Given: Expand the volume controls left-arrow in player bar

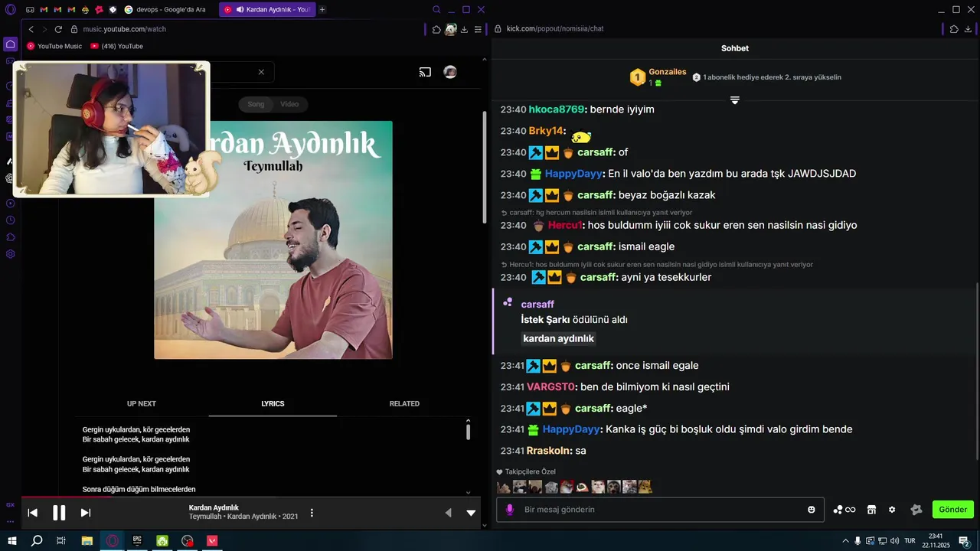Looking at the screenshot, I should coord(449,513).
